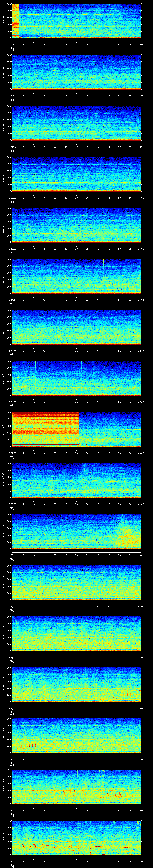
Task: Click the 31:00 end time label
Action: [141, 96]
